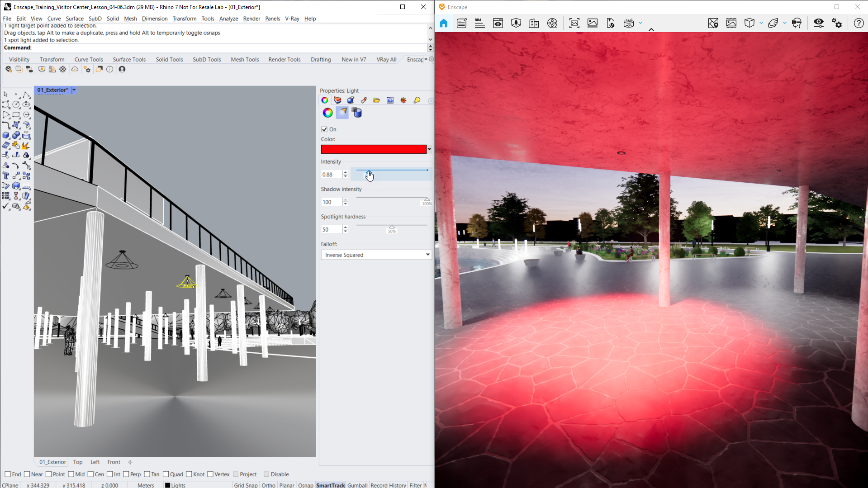This screenshot has height=488, width=868.
Task: Open Enscape BIM info panel icon
Action: tap(479, 24)
